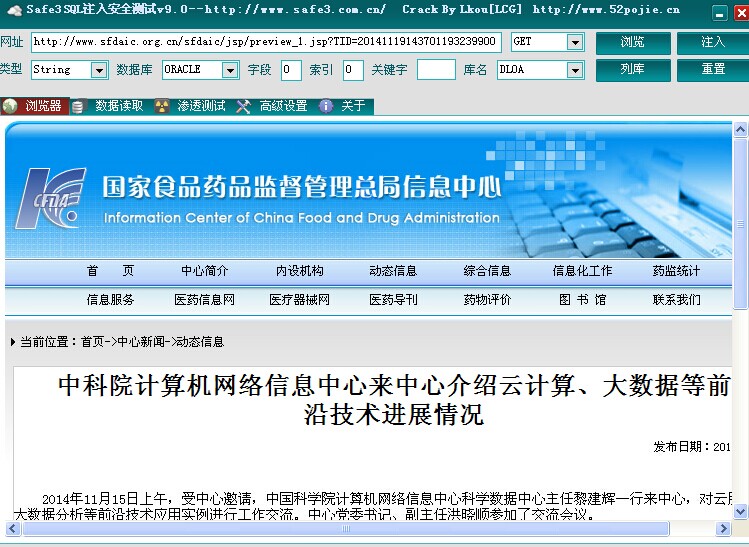Click the vertical scrollbar down arrow
Viewport: 749px width, 547px height.
coord(740,512)
